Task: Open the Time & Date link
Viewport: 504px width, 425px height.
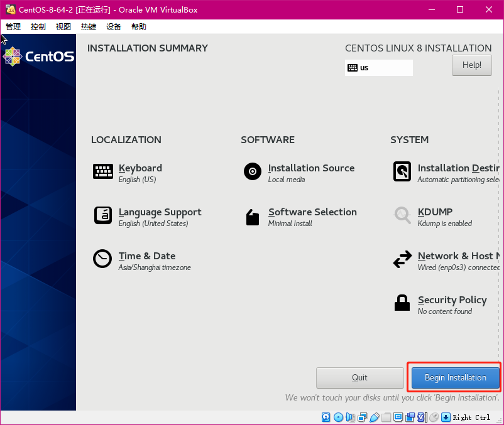Action: (x=147, y=256)
